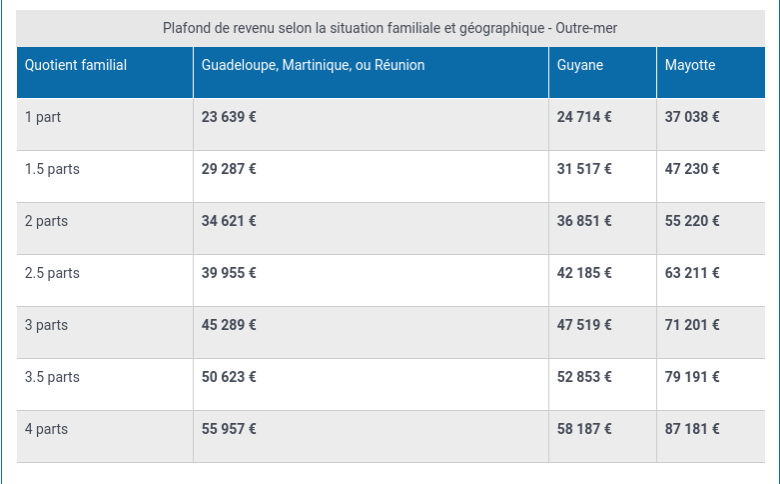Select the 71 201 € Mayotte value
Screen dimensions: 780x484
tap(692, 325)
